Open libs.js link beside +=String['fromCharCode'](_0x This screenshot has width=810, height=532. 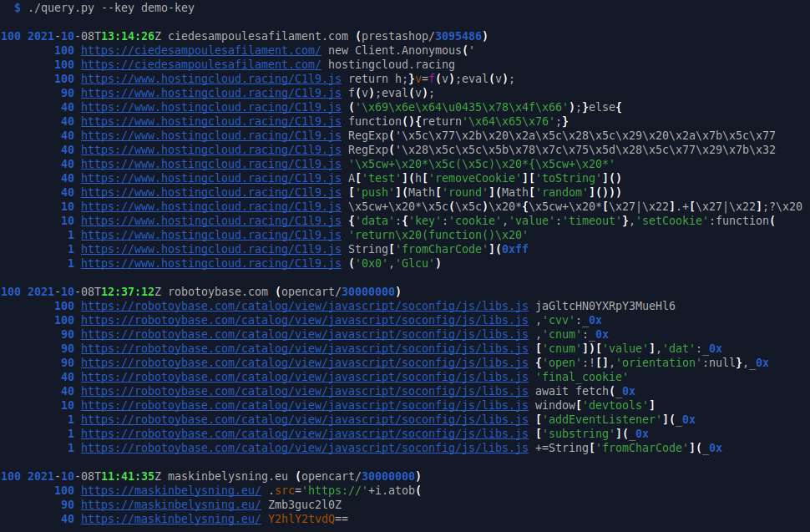click(x=304, y=448)
